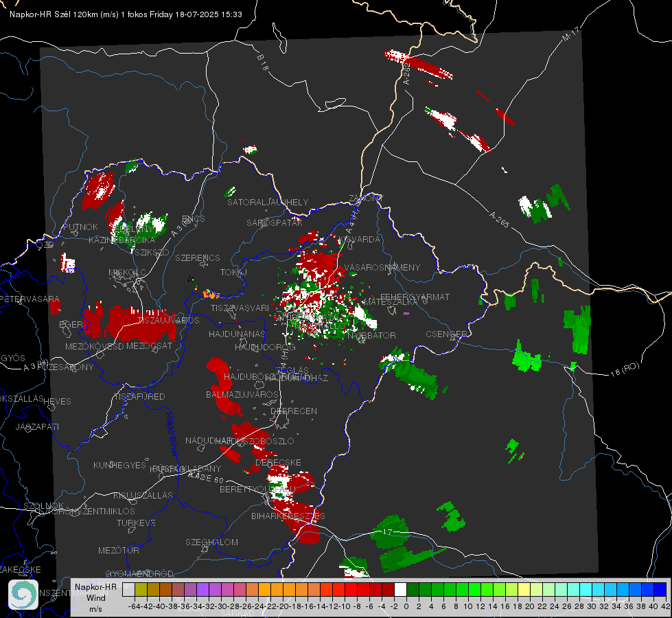Click the 'KUNHEGYES' city label
Image resolution: width=672 pixels, height=618 pixels.
coord(119,465)
